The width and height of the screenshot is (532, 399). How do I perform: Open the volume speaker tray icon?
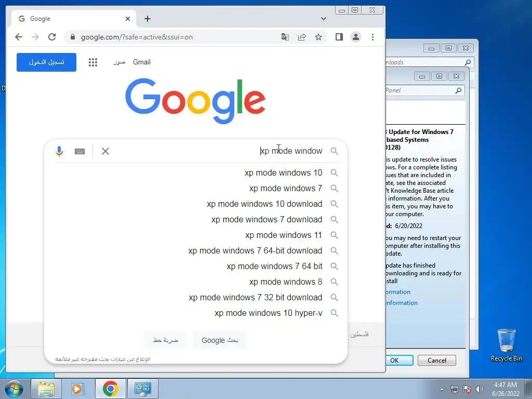pos(480,390)
